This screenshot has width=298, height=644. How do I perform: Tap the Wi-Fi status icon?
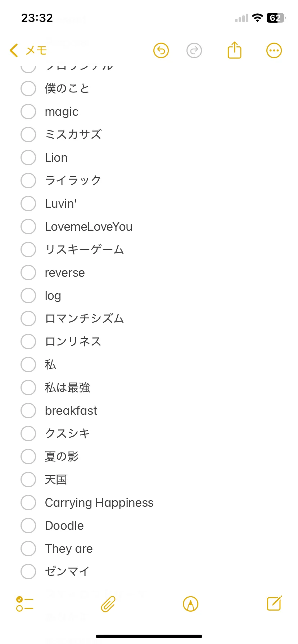tap(257, 18)
